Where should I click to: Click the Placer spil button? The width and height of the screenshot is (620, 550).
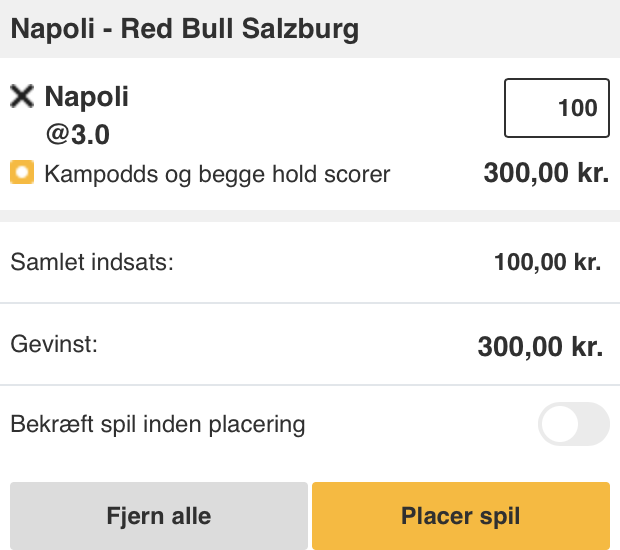point(461,516)
